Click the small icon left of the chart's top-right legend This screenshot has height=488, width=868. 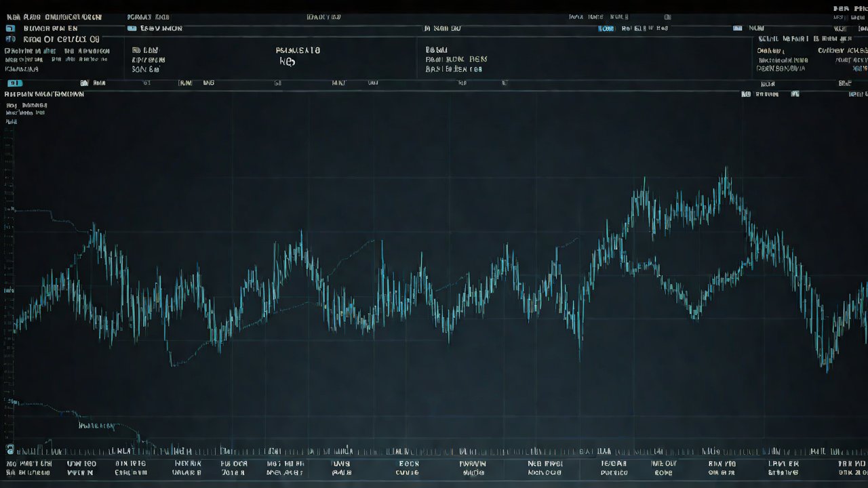(746, 94)
